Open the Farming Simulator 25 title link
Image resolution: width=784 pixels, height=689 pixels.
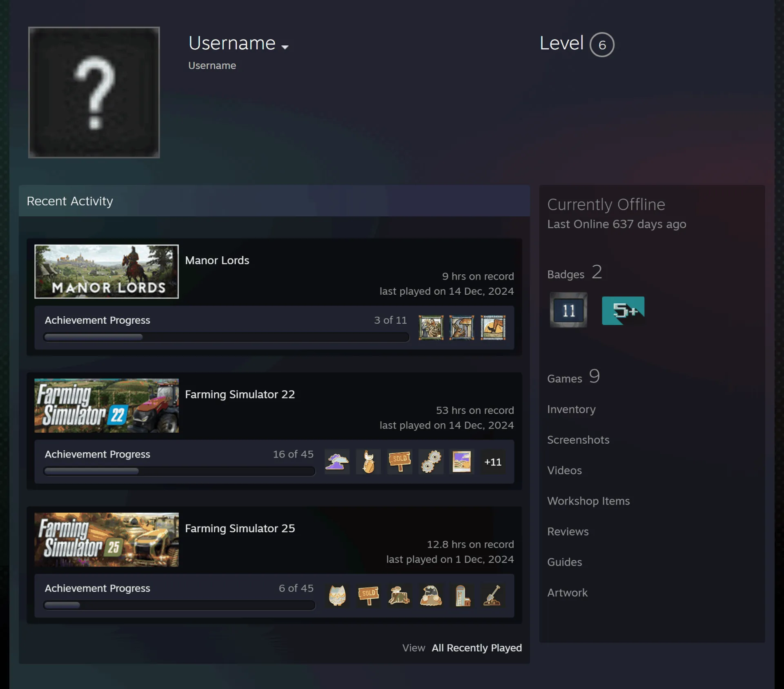pos(240,528)
